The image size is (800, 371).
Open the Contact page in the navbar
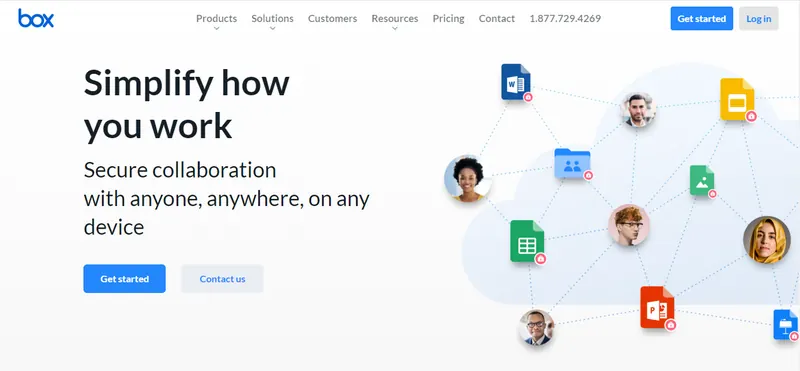[x=496, y=18]
